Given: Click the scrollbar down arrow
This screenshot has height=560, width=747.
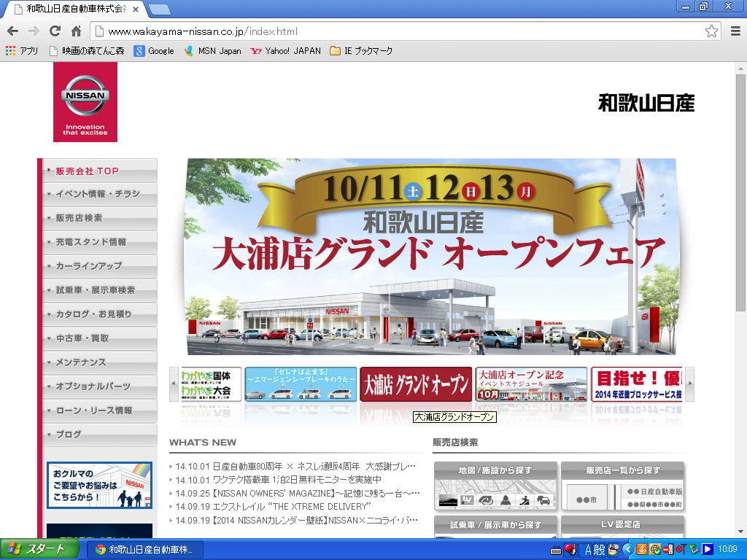Looking at the screenshot, I should pyautogui.click(x=740, y=532).
